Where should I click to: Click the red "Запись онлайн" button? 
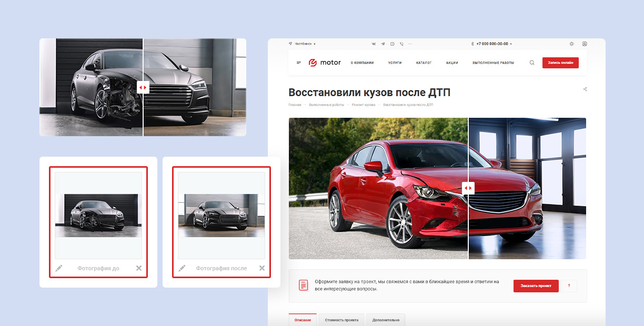[560, 63]
